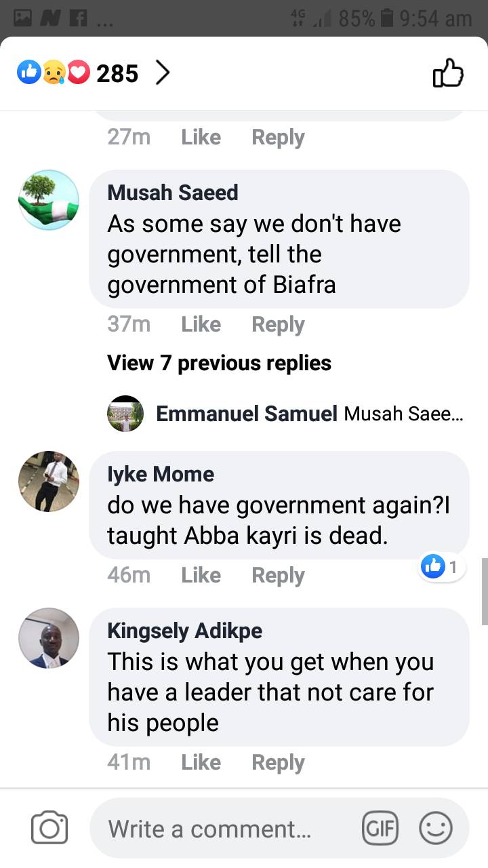Screen dimensions: 488x868
Task: Open the GIF picker icon
Action: pos(380,828)
